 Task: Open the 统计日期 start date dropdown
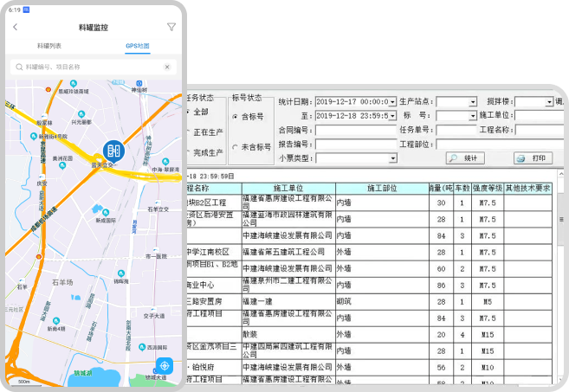tap(392, 102)
